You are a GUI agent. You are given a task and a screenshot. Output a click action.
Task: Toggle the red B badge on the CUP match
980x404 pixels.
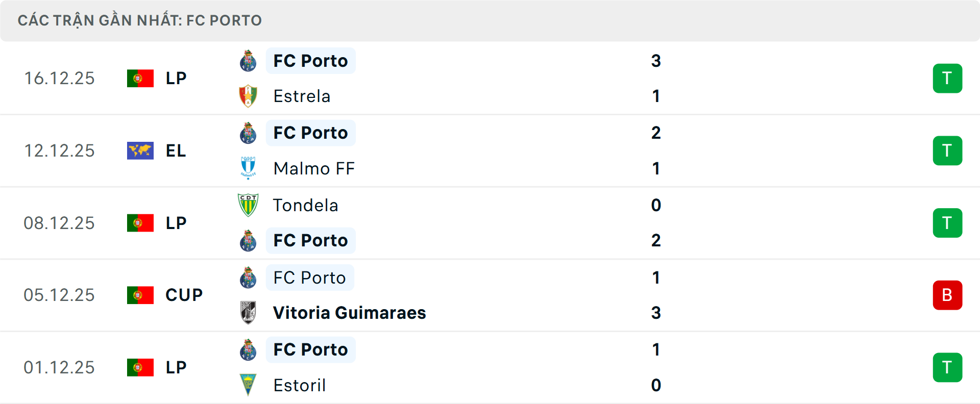(x=948, y=295)
